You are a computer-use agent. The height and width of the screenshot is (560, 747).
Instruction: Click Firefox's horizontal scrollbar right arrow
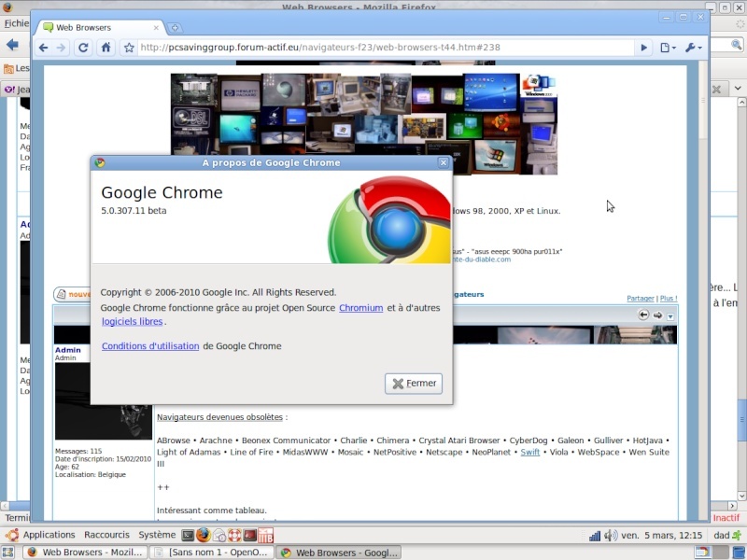tap(732, 506)
